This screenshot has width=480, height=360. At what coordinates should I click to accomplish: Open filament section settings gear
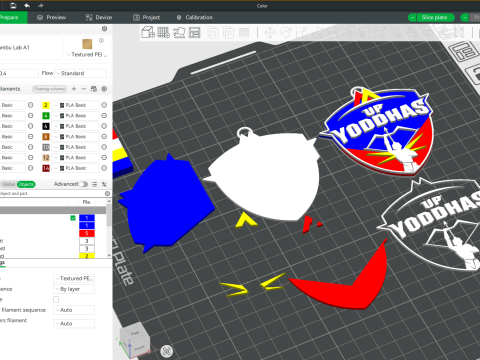click(104, 89)
